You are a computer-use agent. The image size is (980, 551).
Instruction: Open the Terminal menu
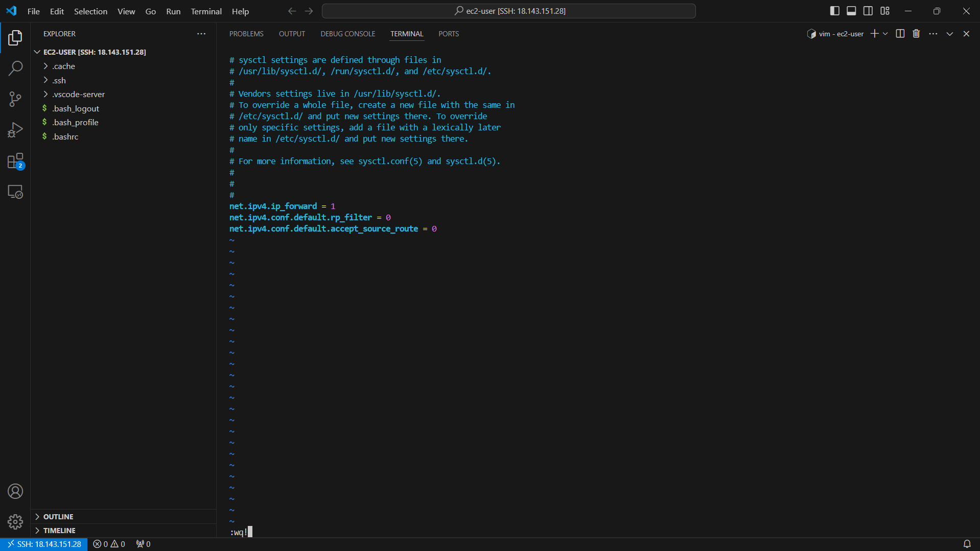(x=206, y=11)
